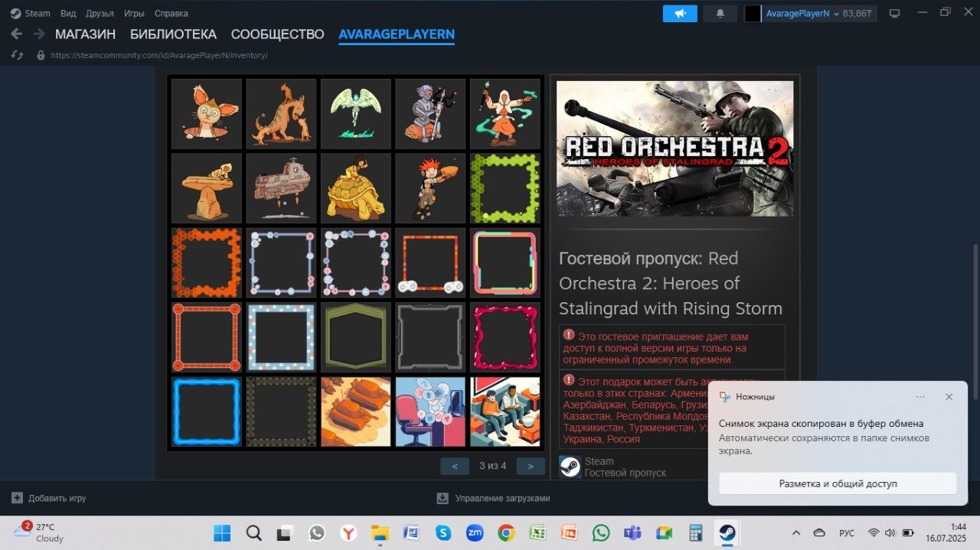Screen dimensions: 980x550
Task: Open Excel from taskbar
Action: click(x=537, y=532)
